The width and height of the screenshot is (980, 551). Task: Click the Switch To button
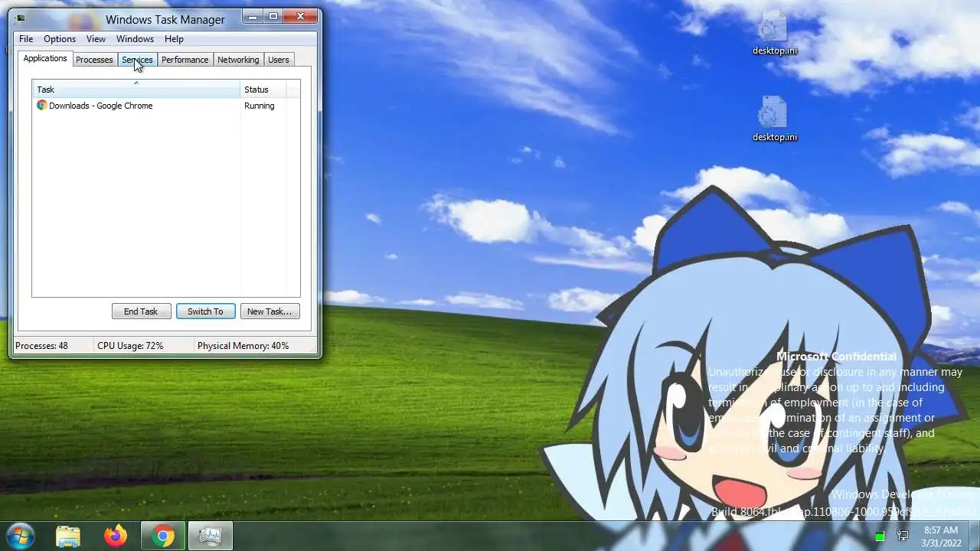click(x=205, y=311)
